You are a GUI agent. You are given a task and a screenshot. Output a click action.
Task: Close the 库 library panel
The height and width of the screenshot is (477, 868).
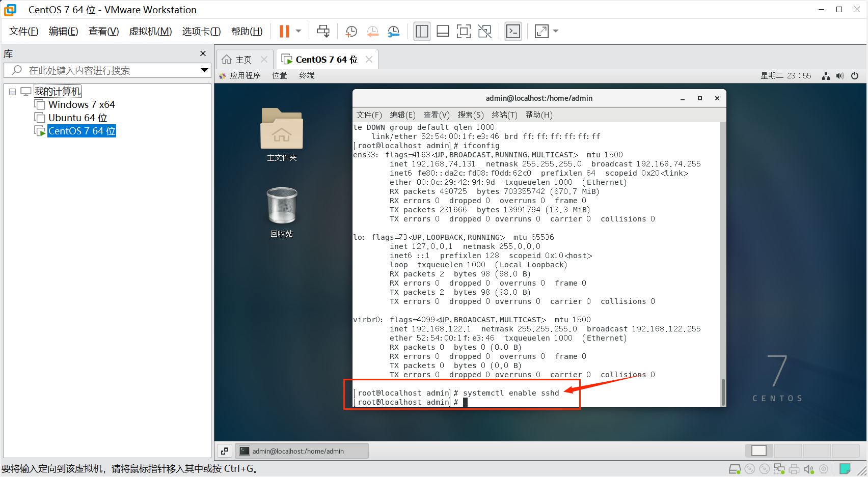click(x=203, y=53)
